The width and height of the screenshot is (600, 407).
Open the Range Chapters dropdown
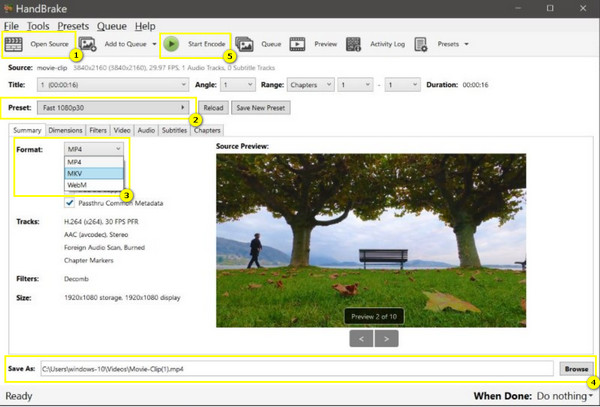click(311, 85)
